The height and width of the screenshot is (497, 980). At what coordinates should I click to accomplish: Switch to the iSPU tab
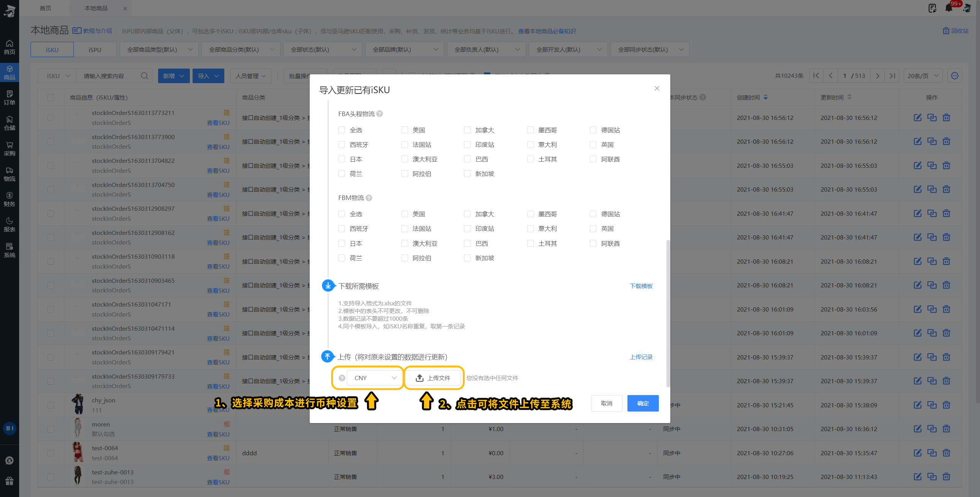tap(95, 49)
